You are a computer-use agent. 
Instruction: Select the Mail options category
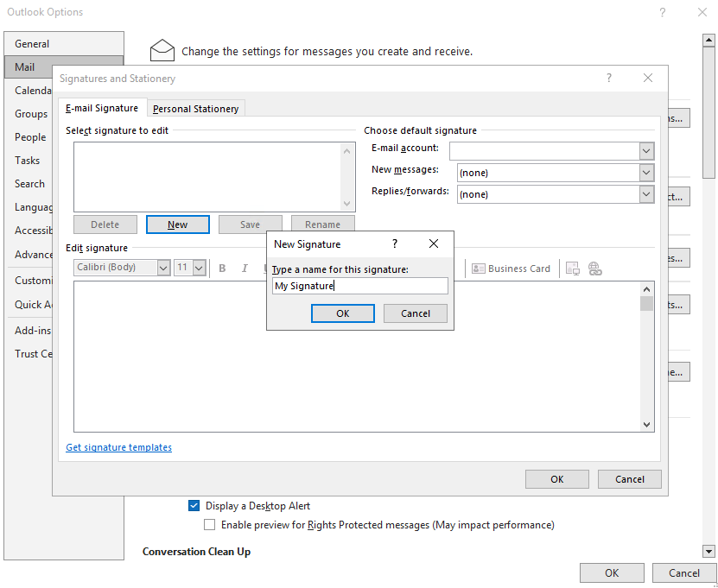29,66
